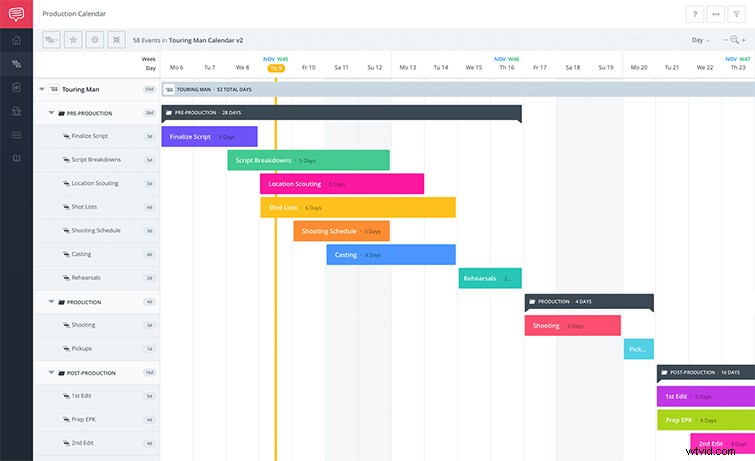755x461 pixels.
Task: Select Rehearsals row in task list
Action: 97,278
